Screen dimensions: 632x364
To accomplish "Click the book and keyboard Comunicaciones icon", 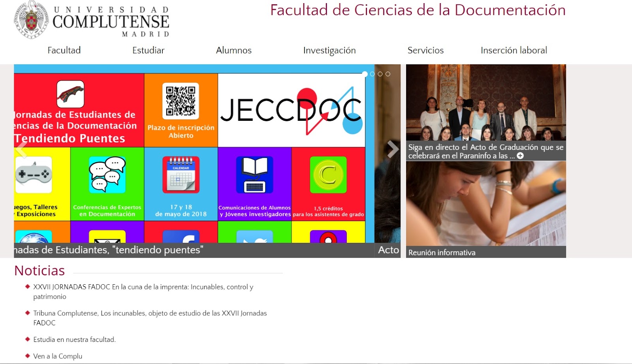I will (x=255, y=174).
